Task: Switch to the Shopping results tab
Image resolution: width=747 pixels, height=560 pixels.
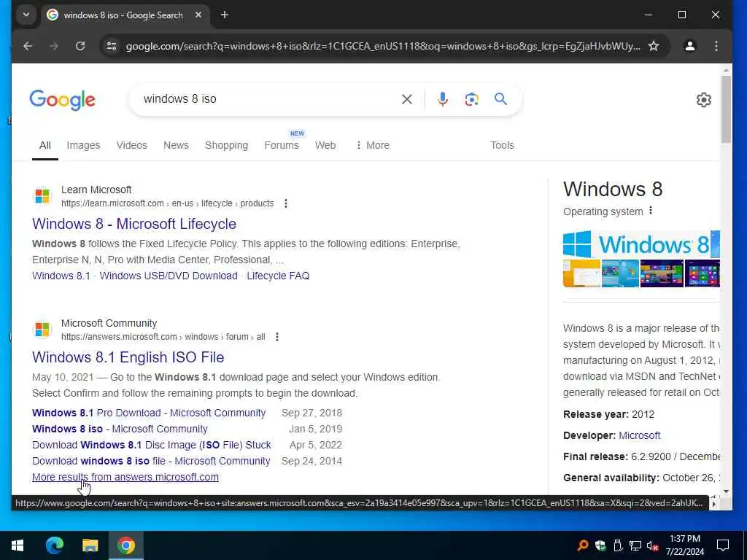Action: pos(226,145)
